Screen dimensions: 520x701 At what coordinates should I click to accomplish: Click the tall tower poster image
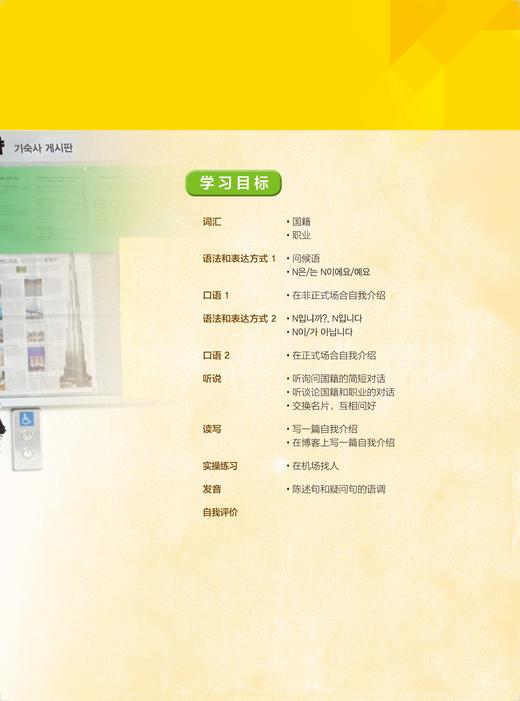click(76, 320)
